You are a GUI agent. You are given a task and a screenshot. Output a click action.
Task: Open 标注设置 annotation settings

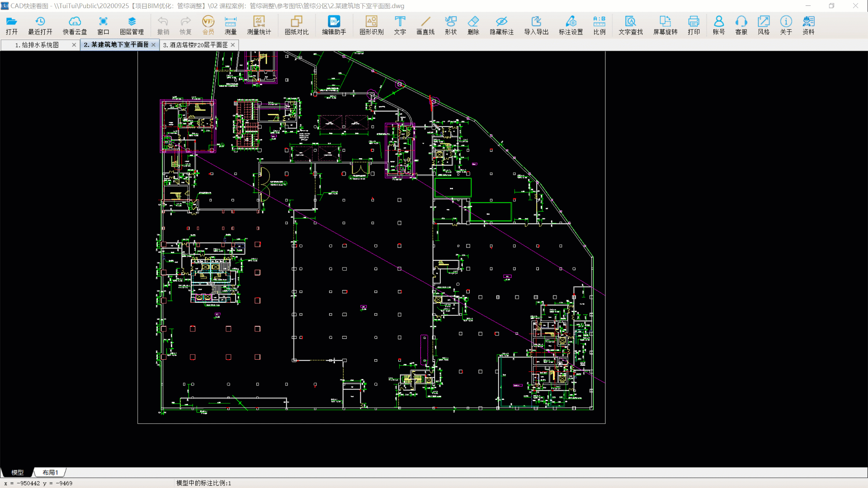(571, 25)
